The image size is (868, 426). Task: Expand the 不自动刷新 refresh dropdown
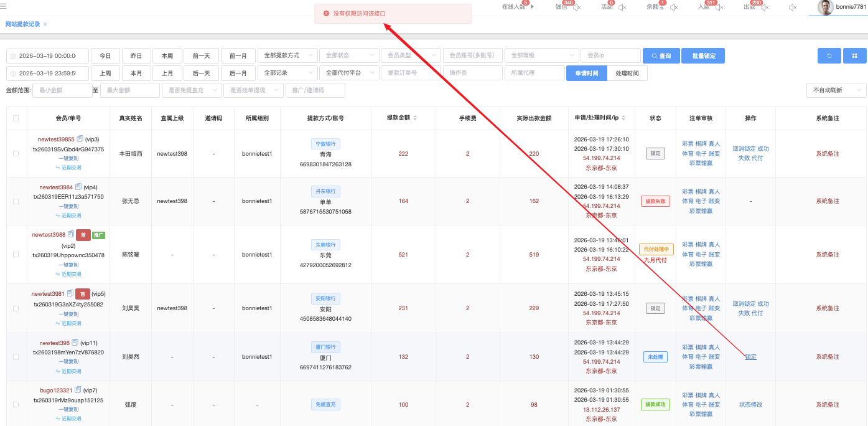[x=836, y=90]
